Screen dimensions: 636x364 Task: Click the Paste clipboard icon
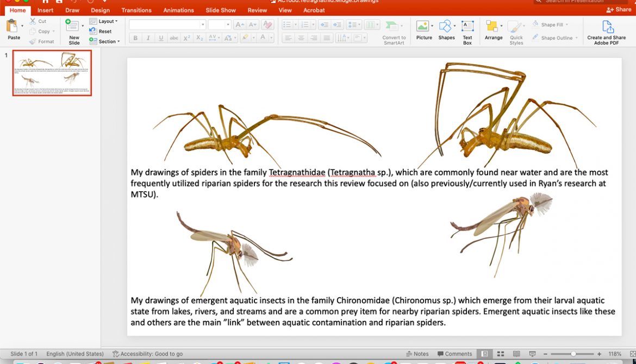[12, 26]
